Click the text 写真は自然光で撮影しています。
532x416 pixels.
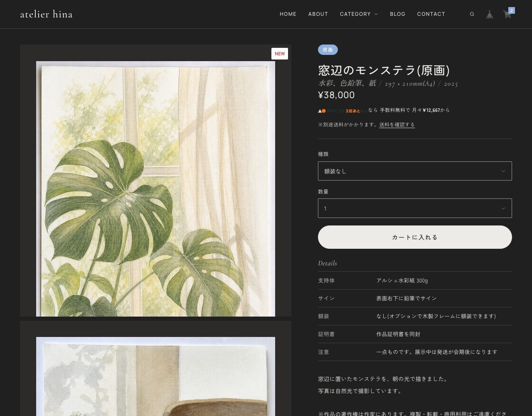[360, 391]
